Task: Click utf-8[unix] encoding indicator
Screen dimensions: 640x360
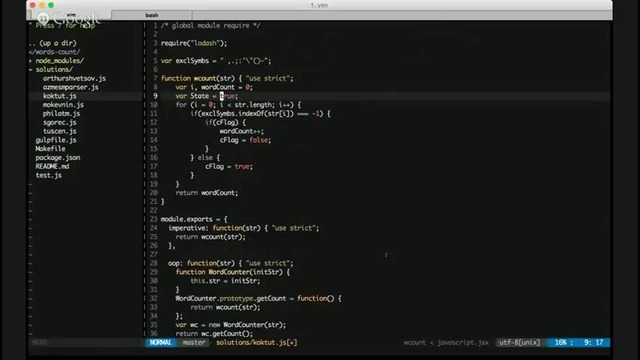Action: (520, 342)
